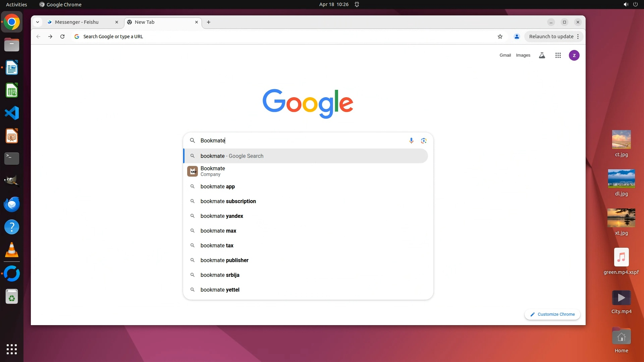
Task: Open the Google apps grid
Action: coord(558,55)
